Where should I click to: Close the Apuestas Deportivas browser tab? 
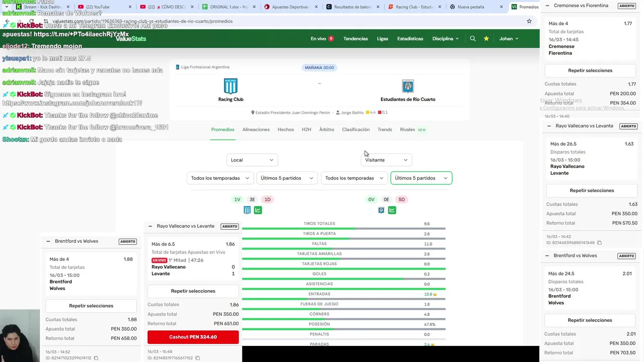click(316, 7)
